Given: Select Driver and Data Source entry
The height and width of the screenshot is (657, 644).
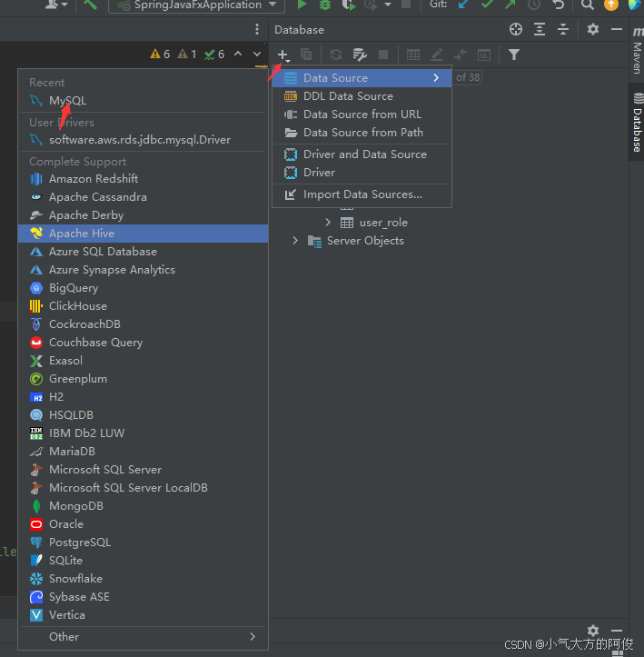Looking at the screenshot, I should [362, 154].
